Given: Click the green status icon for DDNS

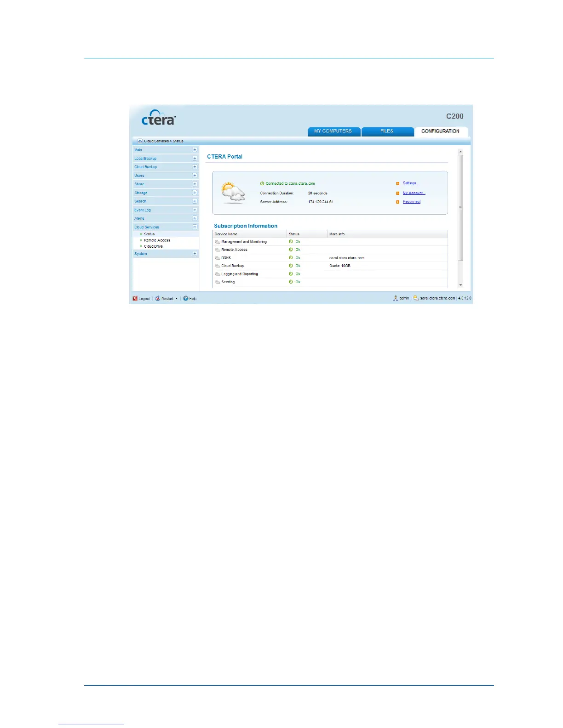Looking at the screenshot, I should tap(291, 257).
